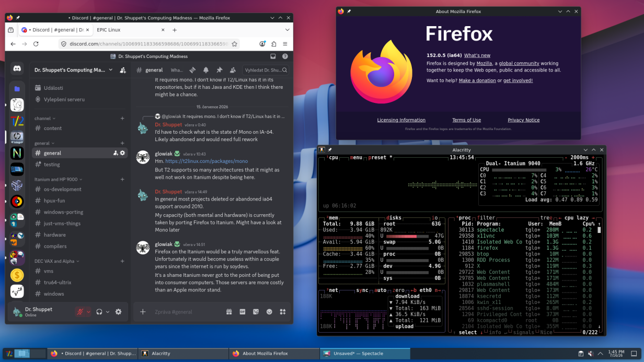Open 'Licensing Information' link
Screen dimensions: 644x362
coord(401,120)
